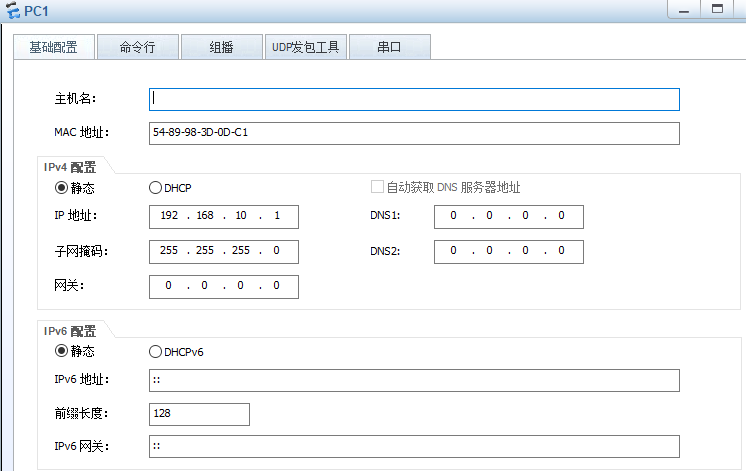Click the IPv6 配置 group title
Screen dimensions: 746x471
[70, 331]
